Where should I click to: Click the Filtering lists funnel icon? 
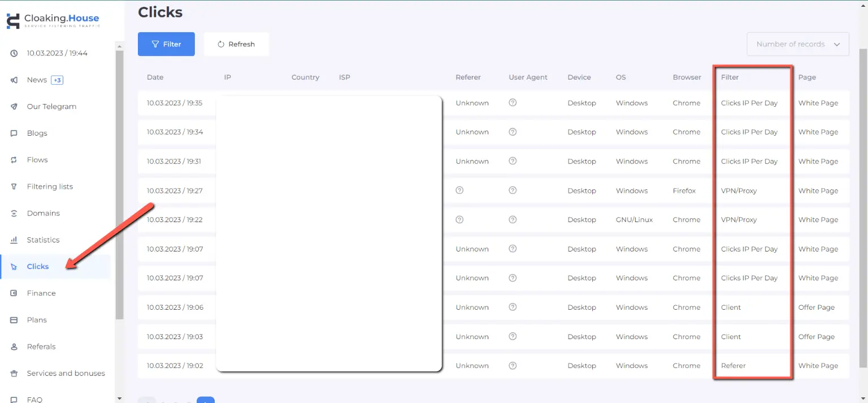[14, 187]
